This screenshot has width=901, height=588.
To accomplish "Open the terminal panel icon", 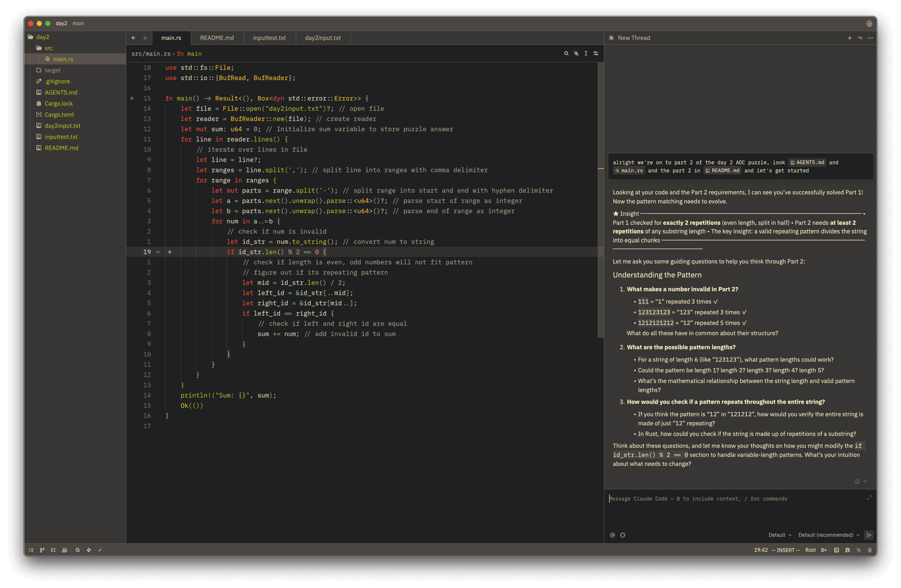I will [x=836, y=550].
